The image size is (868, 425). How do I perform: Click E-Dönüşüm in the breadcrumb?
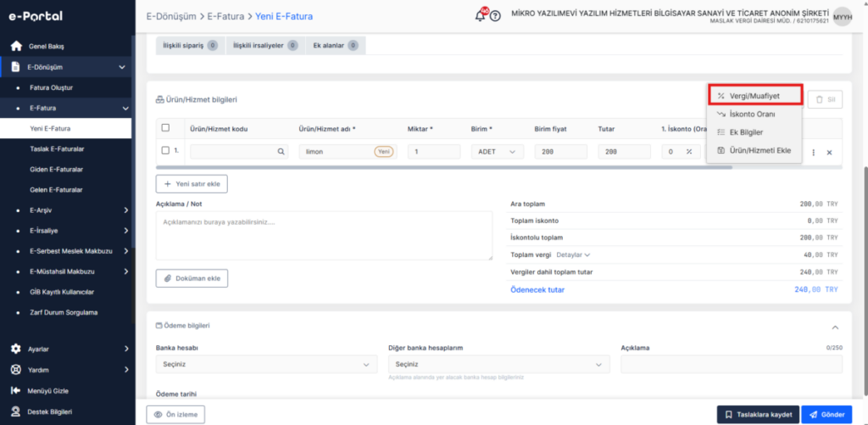[x=171, y=17]
